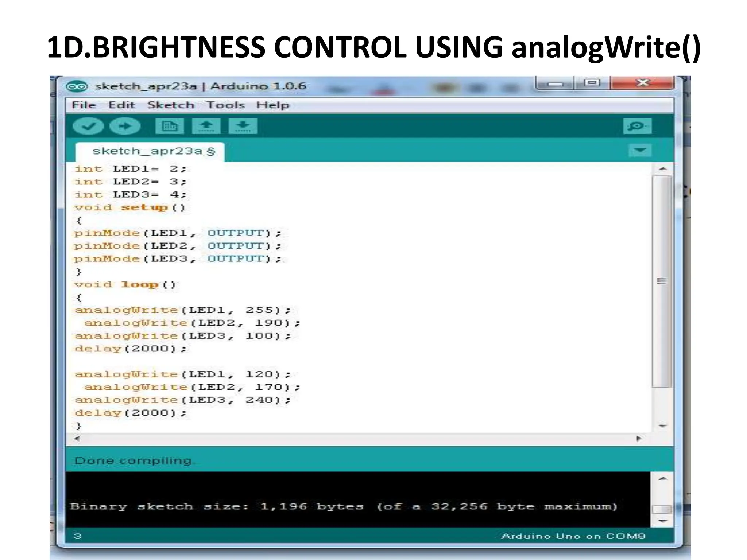This screenshot has height=560, width=747.
Task: Expand the tab options dropdown arrow
Action: pyautogui.click(x=640, y=151)
